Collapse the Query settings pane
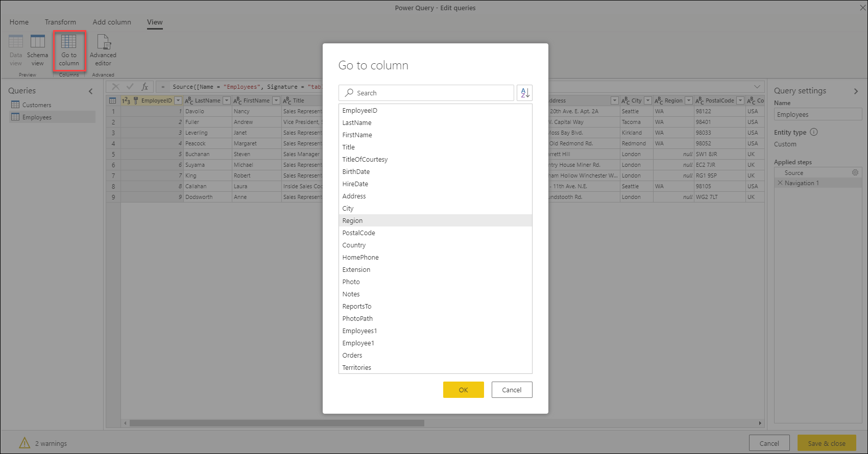The width and height of the screenshot is (868, 454). [x=856, y=91]
